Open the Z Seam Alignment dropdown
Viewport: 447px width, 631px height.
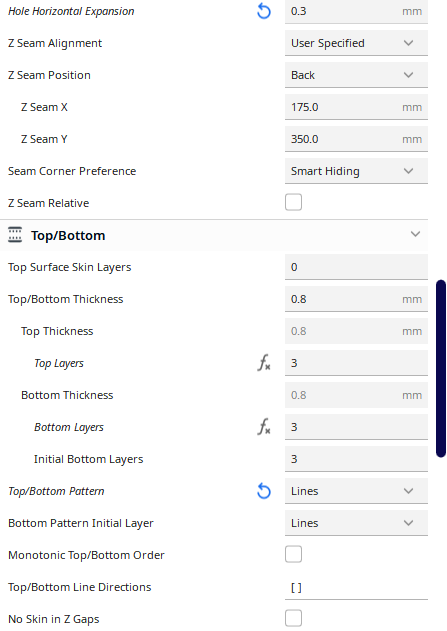point(356,43)
